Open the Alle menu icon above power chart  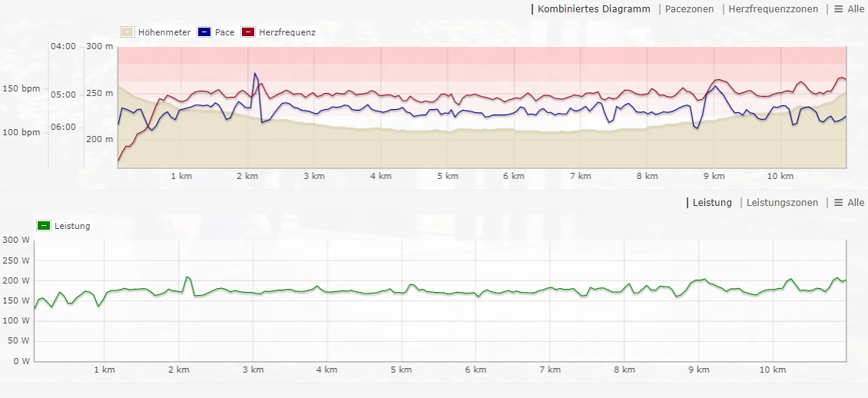pyautogui.click(x=839, y=203)
